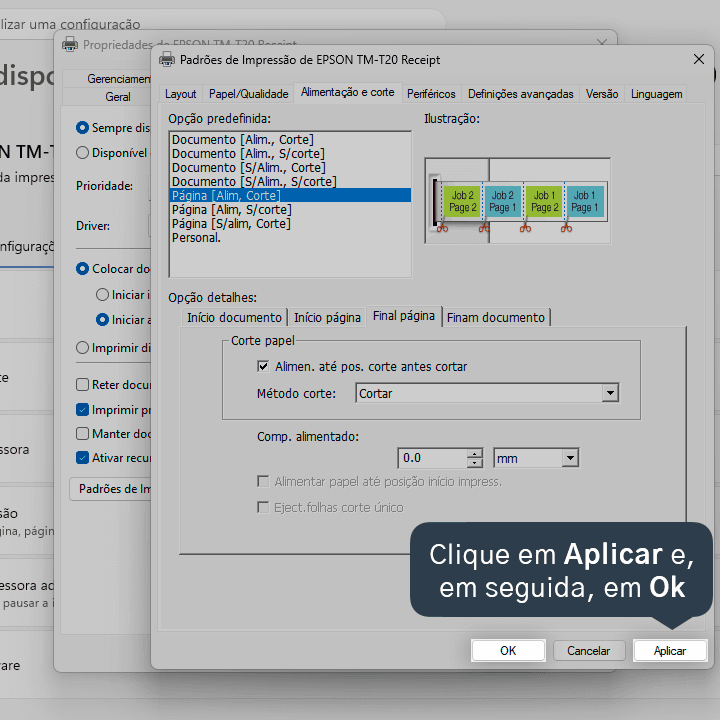This screenshot has width=720, height=720.
Task: Select second Iniciar a... radio in Propriedades window
Action: point(102,320)
